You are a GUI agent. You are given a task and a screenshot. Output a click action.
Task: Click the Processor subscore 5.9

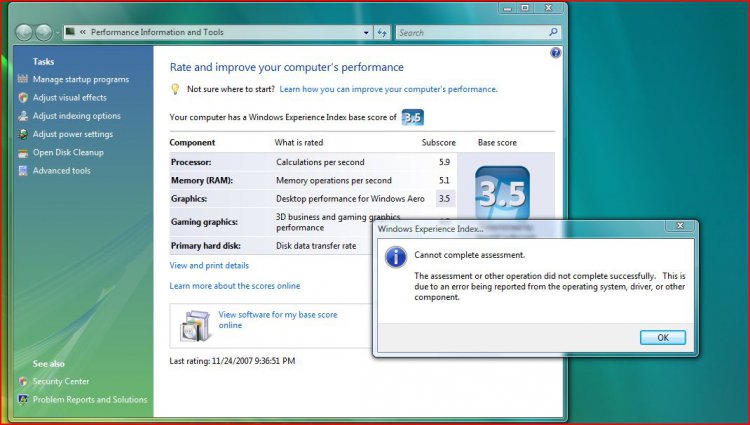(x=444, y=162)
